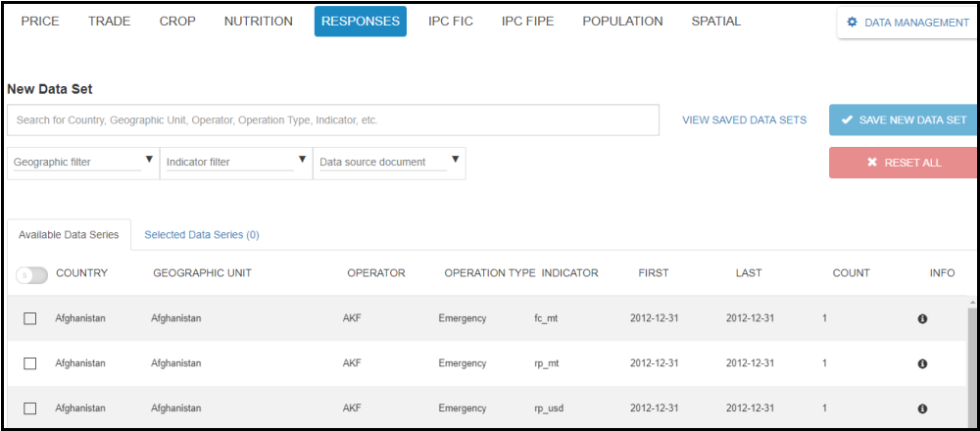Click the Save New Data Set button
This screenshot has height=431, width=980.
point(903,120)
